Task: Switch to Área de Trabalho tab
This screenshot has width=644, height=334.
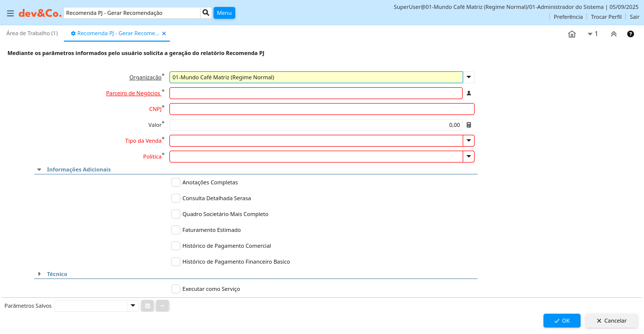Action: tap(32, 33)
